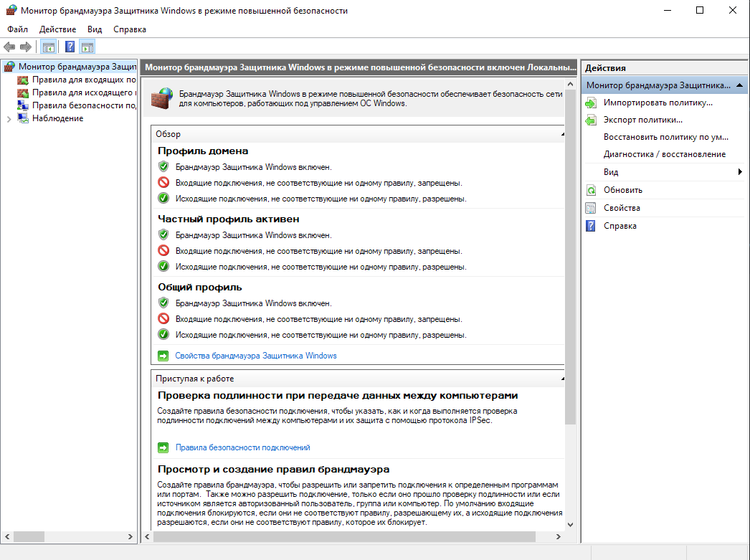Click the Частный профиль активен heading
The height and width of the screenshot is (560, 750).
click(x=229, y=219)
